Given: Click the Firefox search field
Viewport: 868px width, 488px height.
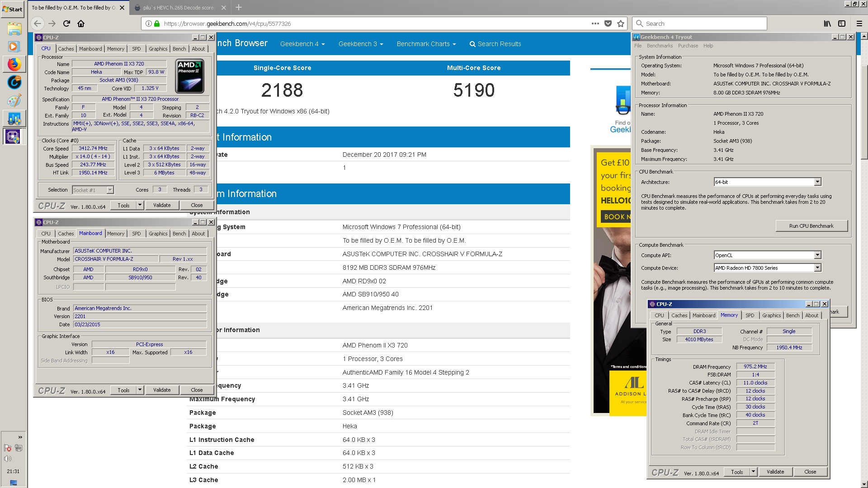Looking at the screenshot, I should click(699, 23).
